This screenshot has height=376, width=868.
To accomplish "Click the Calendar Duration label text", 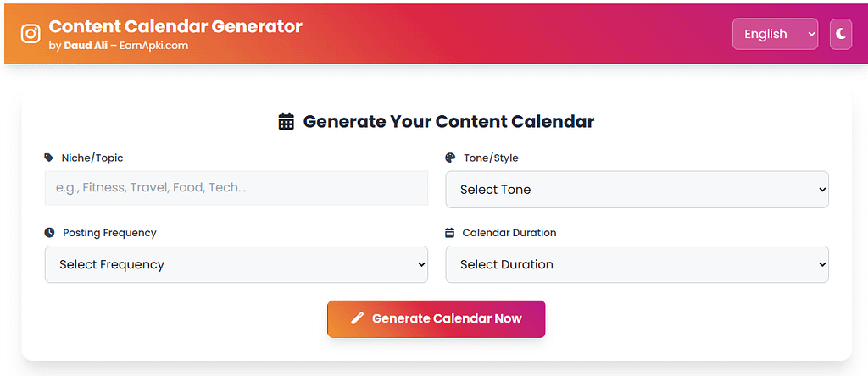I will point(509,232).
